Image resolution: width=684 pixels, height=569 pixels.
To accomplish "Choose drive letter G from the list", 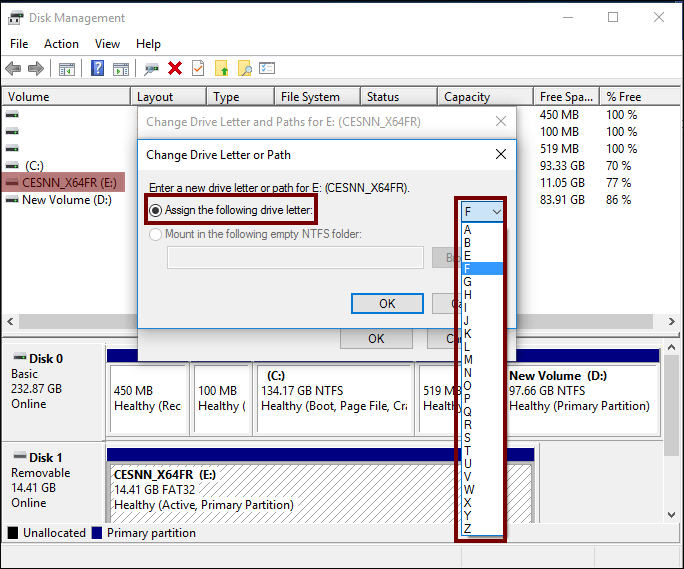I will coord(482,282).
